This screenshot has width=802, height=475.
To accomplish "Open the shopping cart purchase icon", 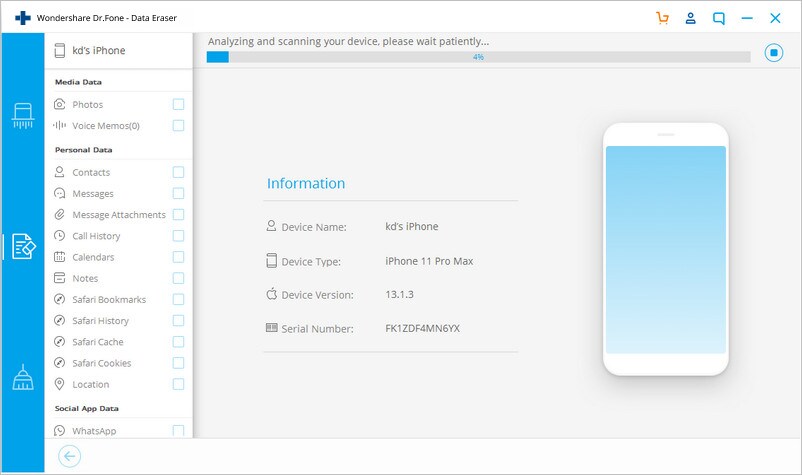I will [662, 18].
